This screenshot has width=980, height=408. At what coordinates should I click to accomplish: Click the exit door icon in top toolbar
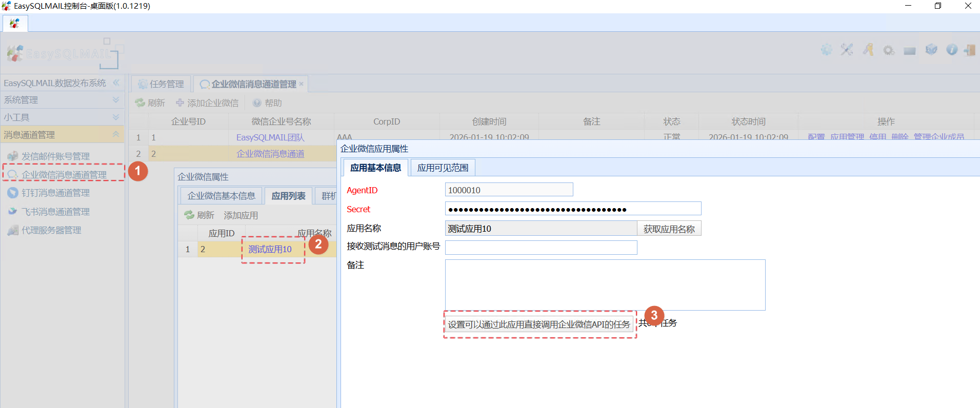(x=970, y=50)
